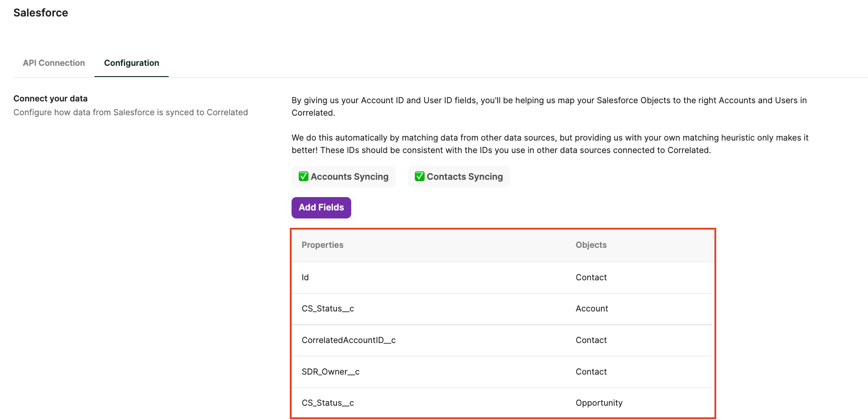Click the Objects column header
This screenshot has width=868, height=420.
coord(591,245)
